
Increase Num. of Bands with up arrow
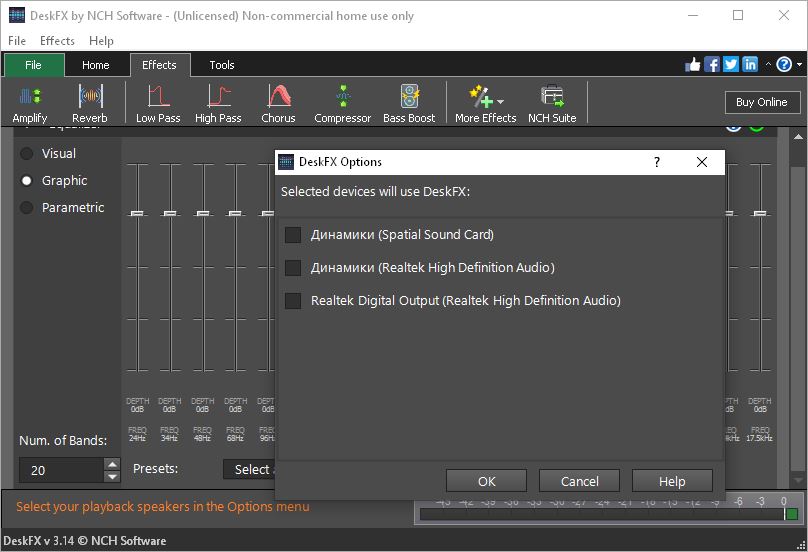(112, 464)
